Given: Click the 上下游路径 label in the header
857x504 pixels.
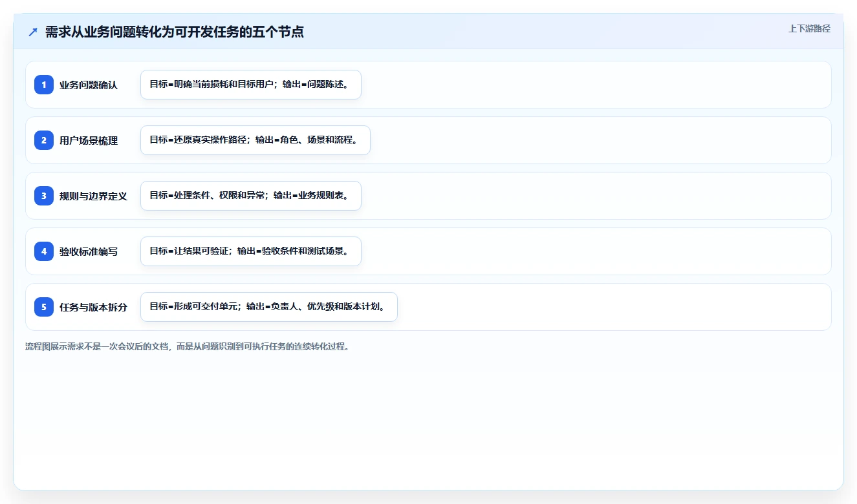Looking at the screenshot, I should [x=809, y=29].
